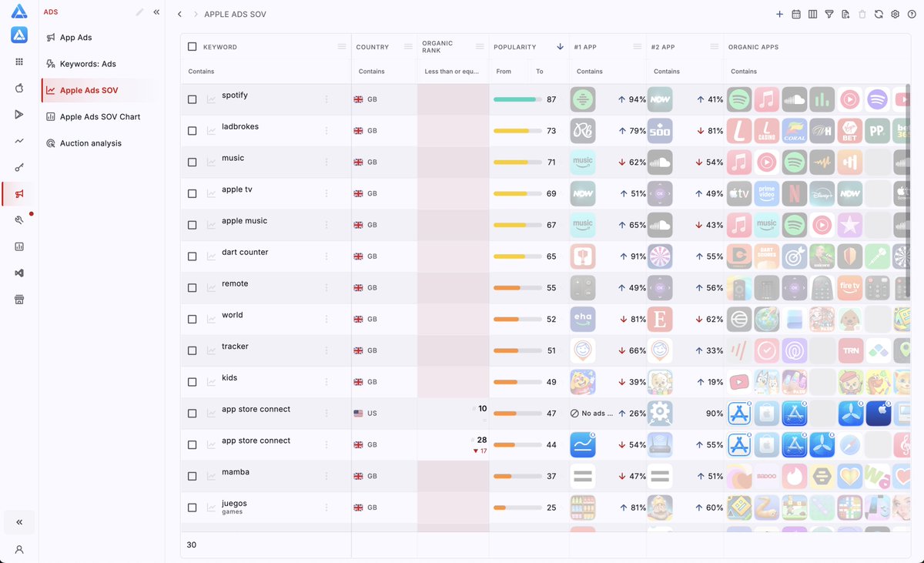Check the box for the remote row
The image size is (924, 563).
[x=192, y=288]
